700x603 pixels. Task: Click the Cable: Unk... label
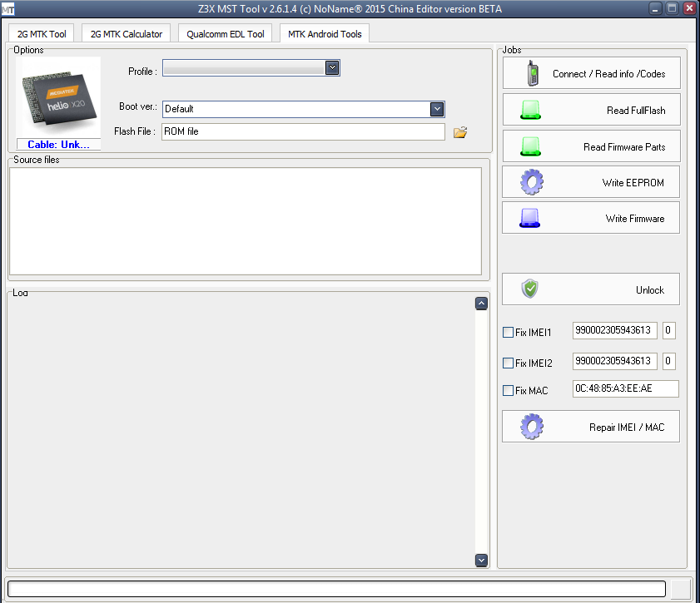57,144
